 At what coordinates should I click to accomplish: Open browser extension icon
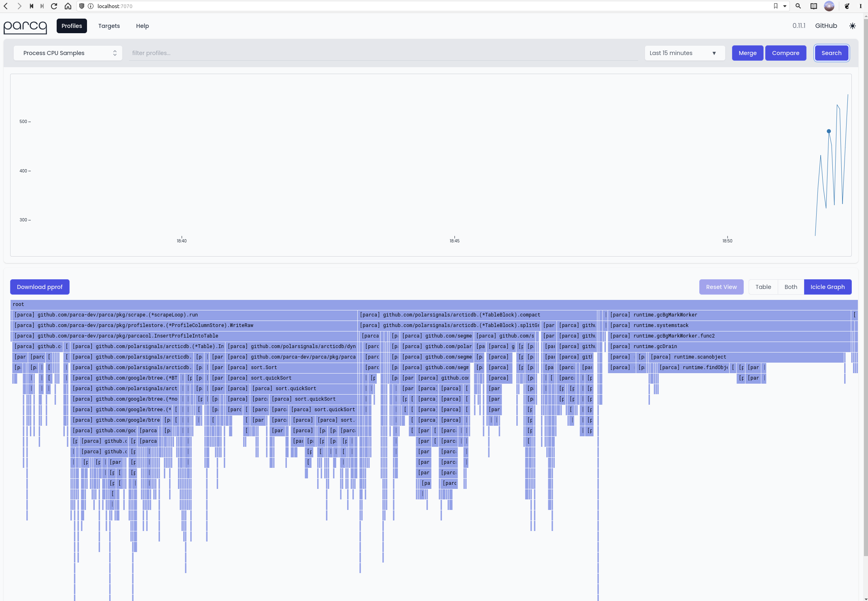pos(847,6)
